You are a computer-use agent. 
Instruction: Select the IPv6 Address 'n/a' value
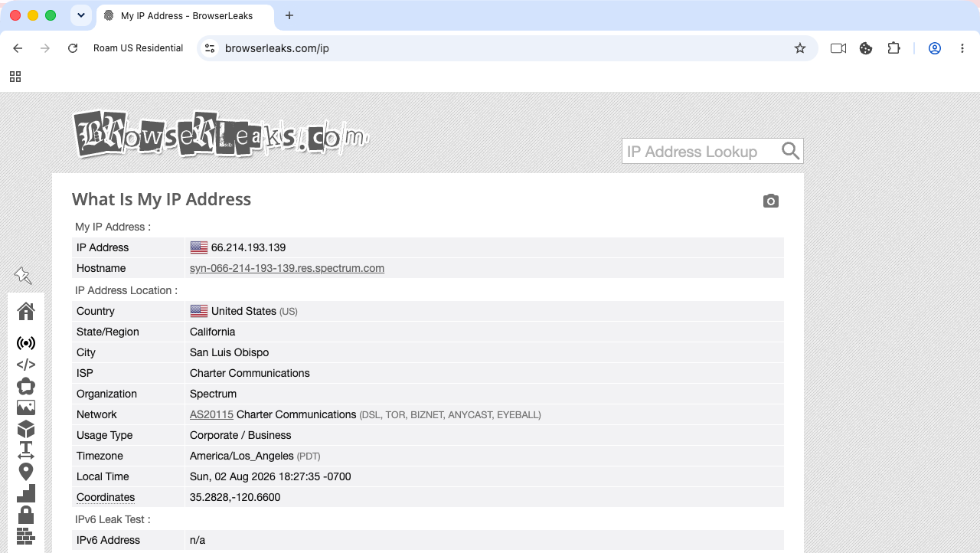(198, 540)
